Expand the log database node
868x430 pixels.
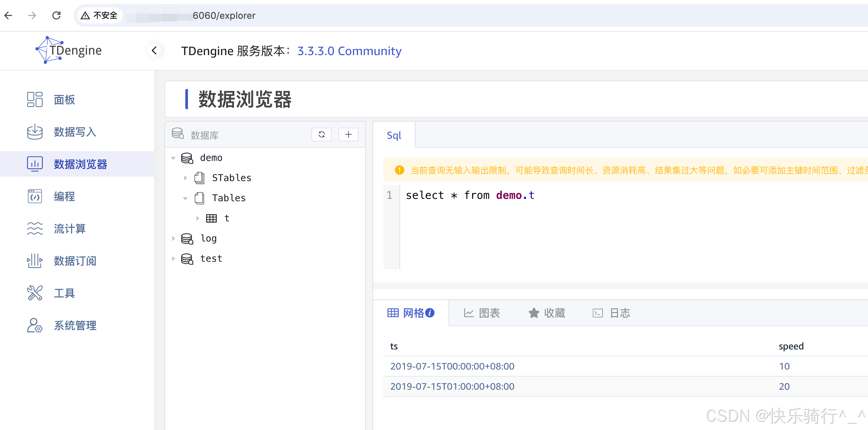pyautogui.click(x=173, y=239)
